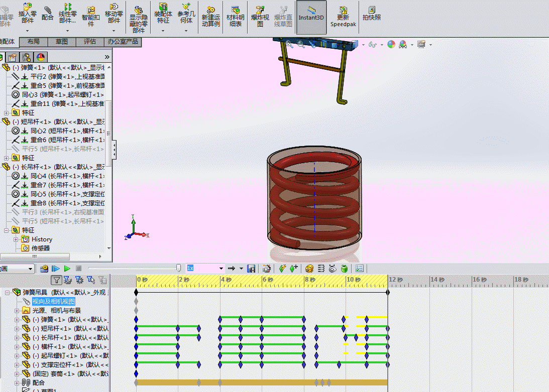The height and width of the screenshot is (392, 549).
Task: Open the Animation Wizard icon
Action: point(266,269)
